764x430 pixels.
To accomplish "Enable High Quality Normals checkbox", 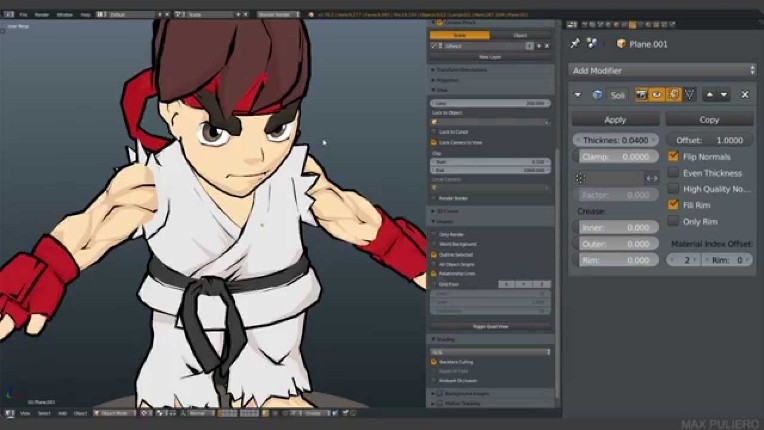I will pos(673,188).
